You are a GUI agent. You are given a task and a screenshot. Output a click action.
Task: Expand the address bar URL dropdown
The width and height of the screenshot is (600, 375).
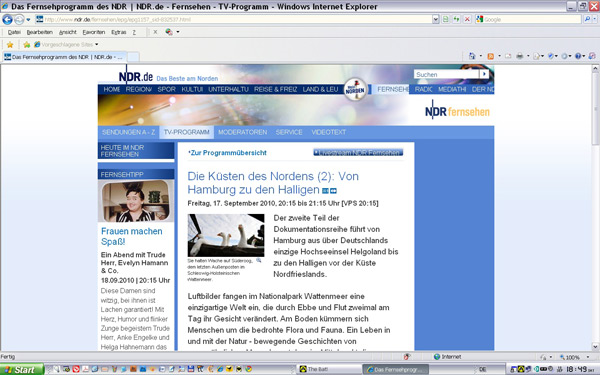point(435,19)
